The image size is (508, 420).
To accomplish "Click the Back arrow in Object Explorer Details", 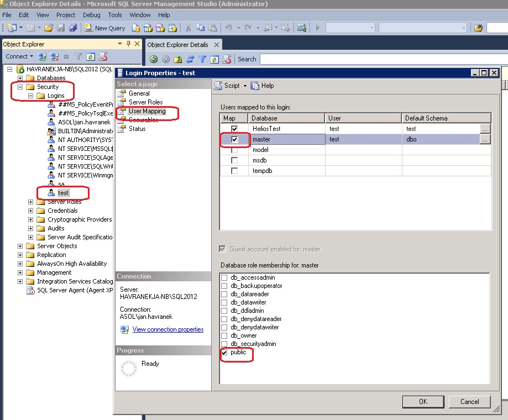I will click(154, 59).
